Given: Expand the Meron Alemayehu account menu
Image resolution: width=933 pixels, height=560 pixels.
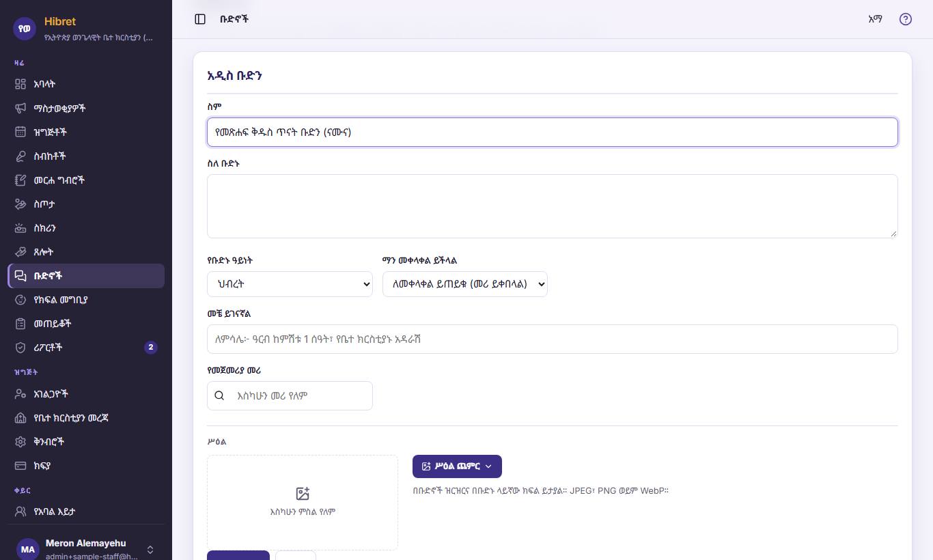Looking at the screenshot, I should pyautogui.click(x=150, y=549).
